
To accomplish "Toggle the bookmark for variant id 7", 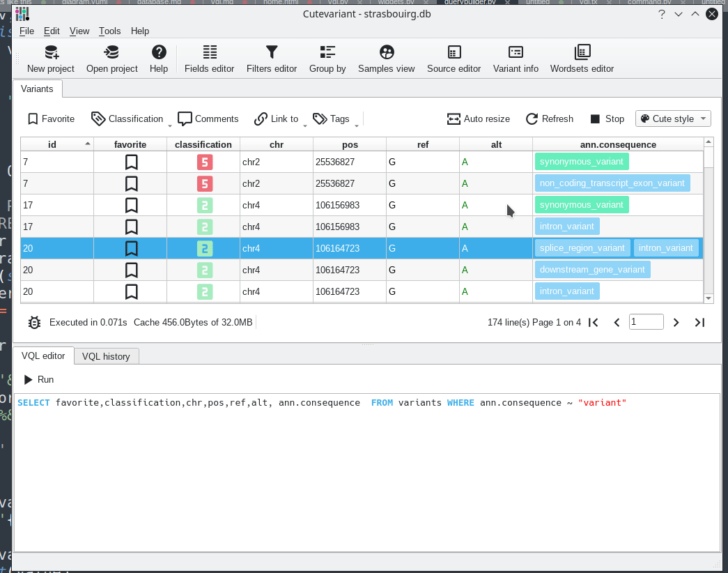I will coord(130,162).
